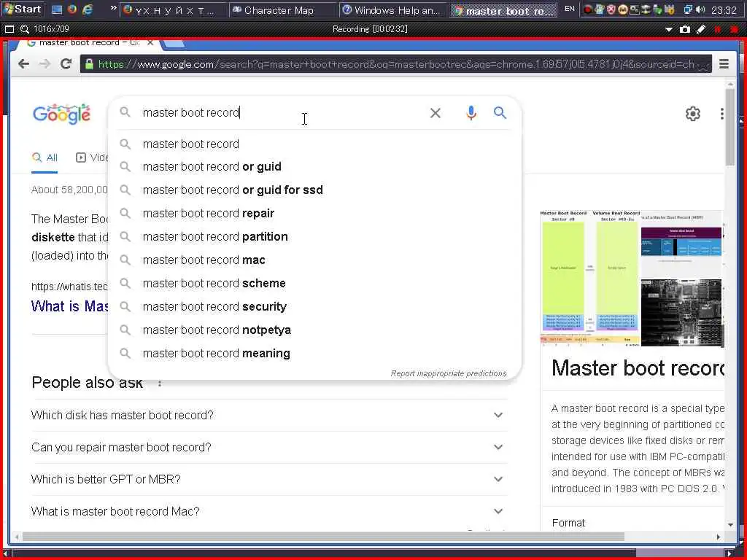The image size is (747, 560).
Task: Take snapshot with recorder camera icon
Action: [685, 29]
